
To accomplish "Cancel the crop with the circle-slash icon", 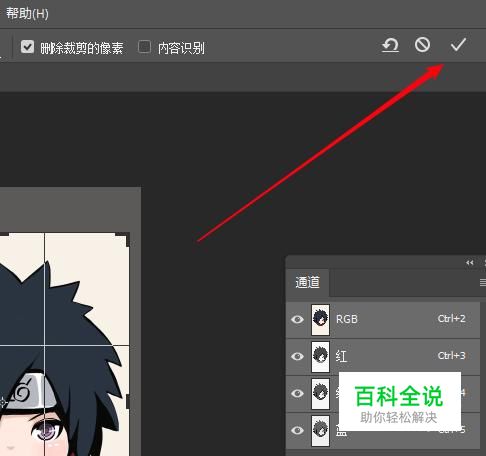I will (422, 45).
